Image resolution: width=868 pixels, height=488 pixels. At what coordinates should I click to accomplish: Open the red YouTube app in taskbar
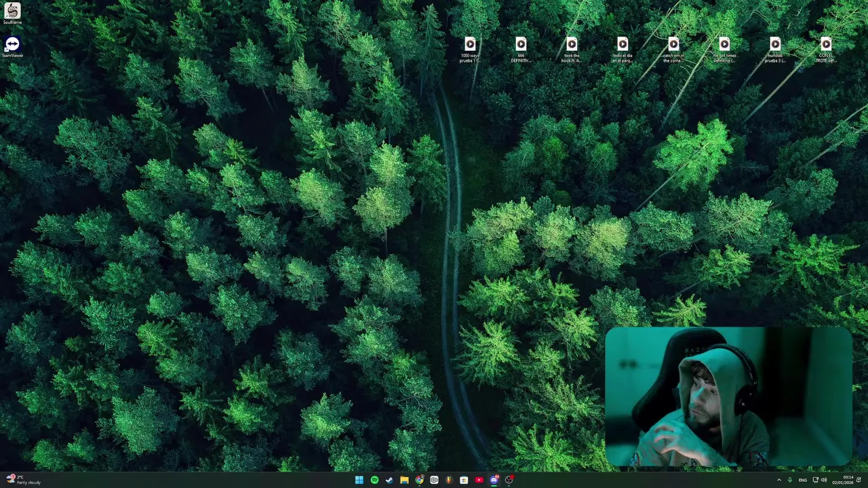click(x=479, y=480)
